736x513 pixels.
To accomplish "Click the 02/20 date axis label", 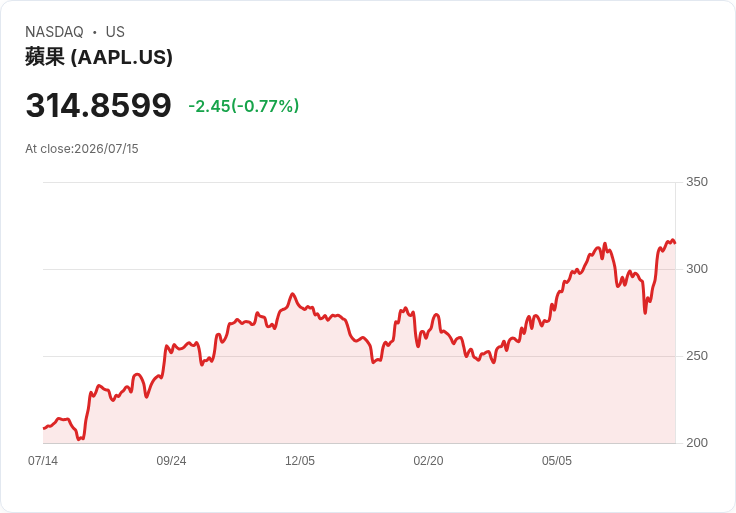I will (428, 461).
